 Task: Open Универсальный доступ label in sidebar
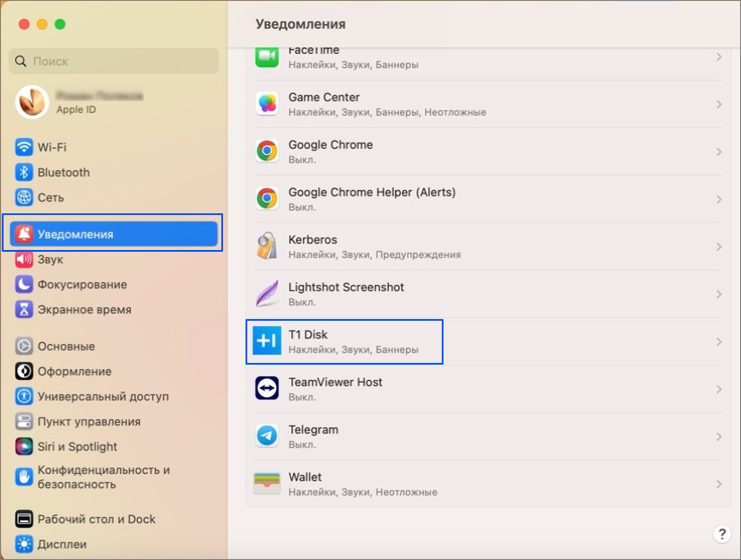point(103,397)
